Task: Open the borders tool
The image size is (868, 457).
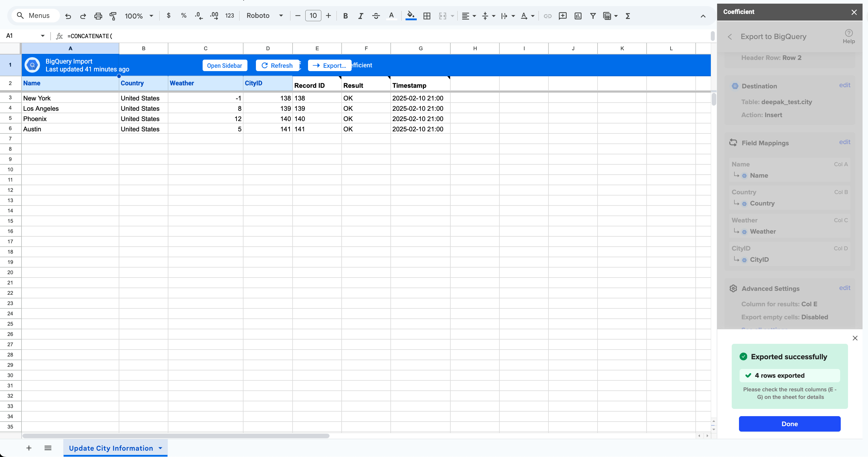Action: (427, 16)
